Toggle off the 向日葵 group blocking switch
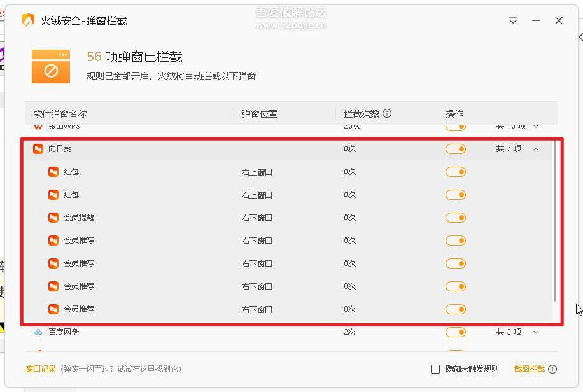Image resolution: width=583 pixels, height=392 pixels. (456, 149)
